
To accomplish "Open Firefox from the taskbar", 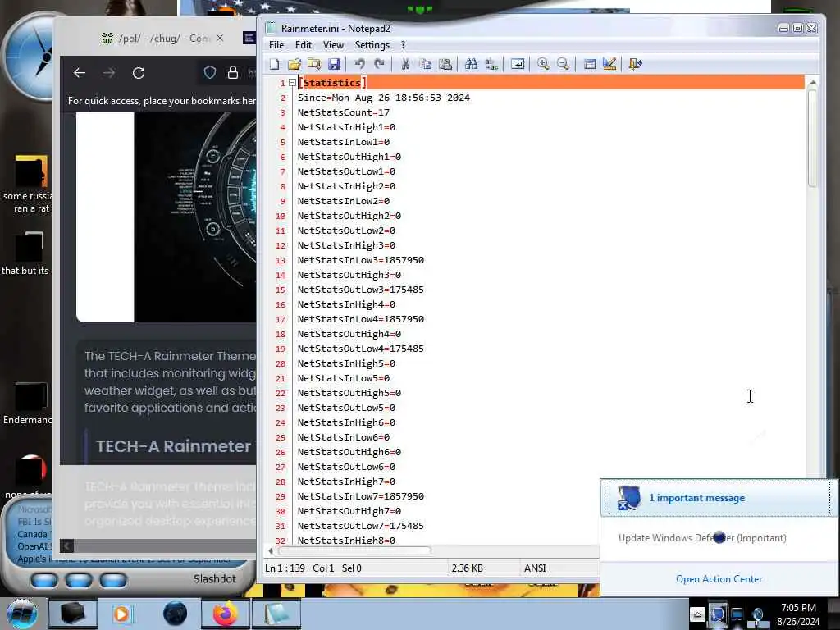I will [x=226, y=614].
